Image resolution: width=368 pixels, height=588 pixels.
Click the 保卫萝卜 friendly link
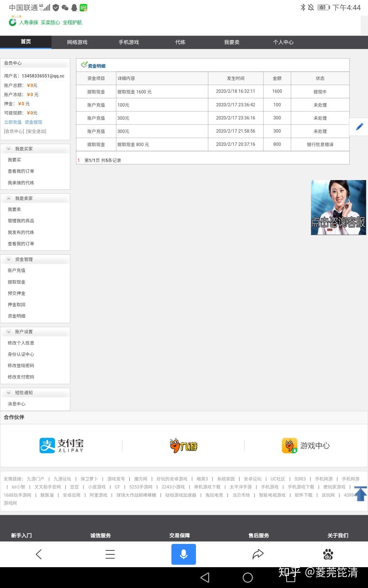pyautogui.click(x=89, y=479)
